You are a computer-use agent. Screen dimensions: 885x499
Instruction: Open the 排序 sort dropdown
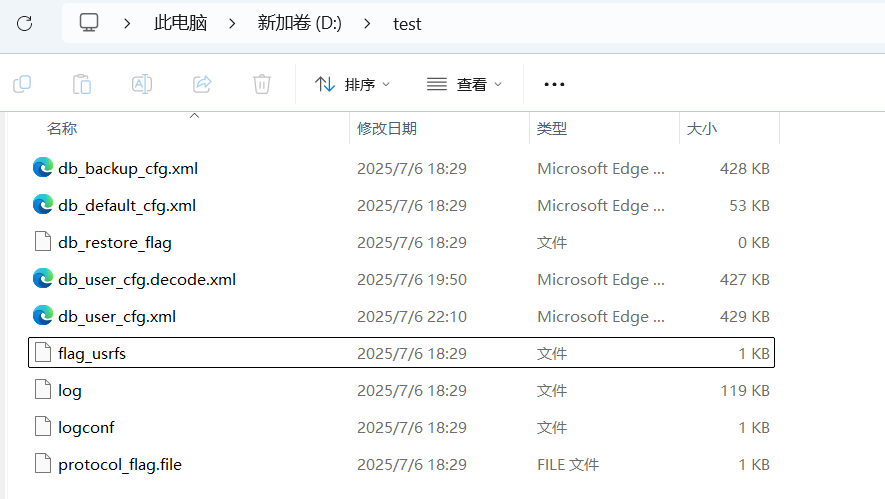352,84
